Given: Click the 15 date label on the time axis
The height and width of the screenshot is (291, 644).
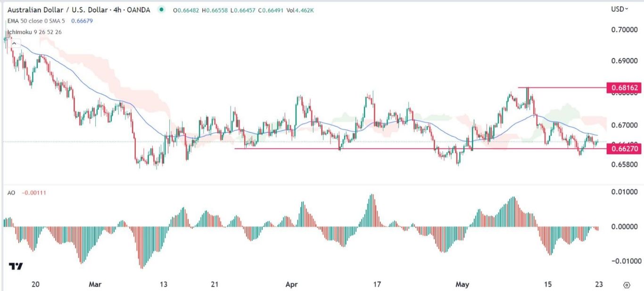Looking at the screenshot, I should click(x=547, y=284).
